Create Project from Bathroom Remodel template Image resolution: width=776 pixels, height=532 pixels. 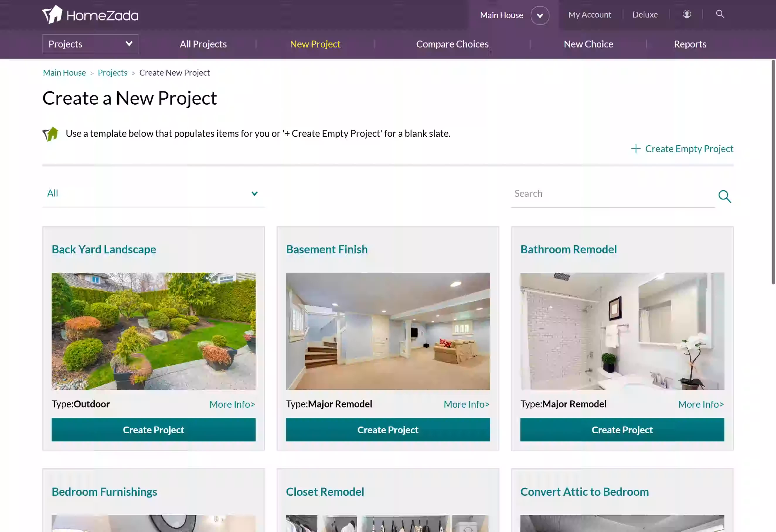pos(622,429)
